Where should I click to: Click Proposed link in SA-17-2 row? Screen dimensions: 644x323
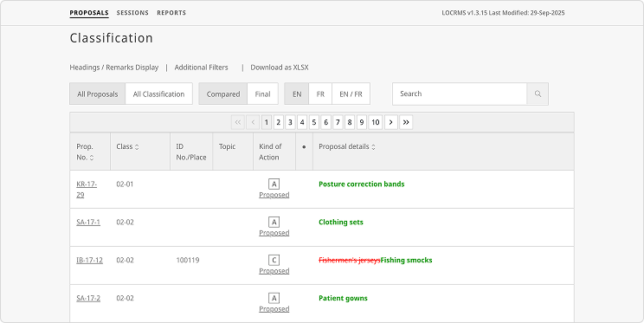pyautogui.click(x=274, y=309)
